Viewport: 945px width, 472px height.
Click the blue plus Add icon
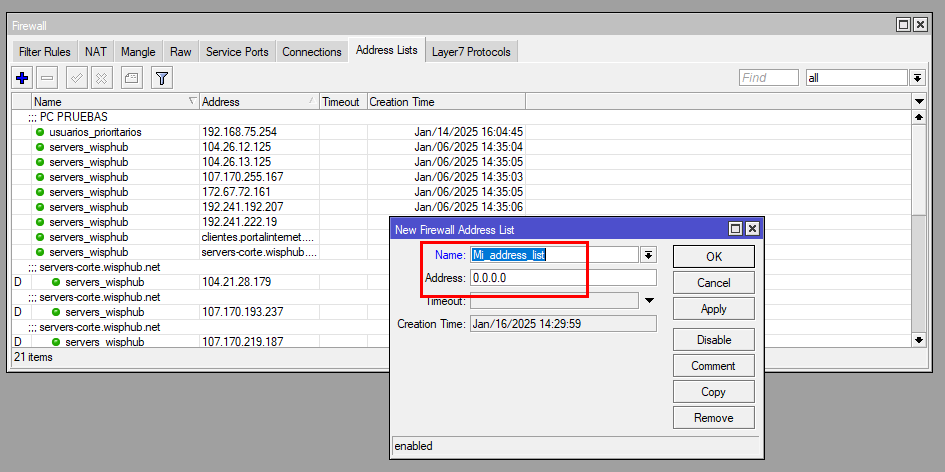coord(22,77)
